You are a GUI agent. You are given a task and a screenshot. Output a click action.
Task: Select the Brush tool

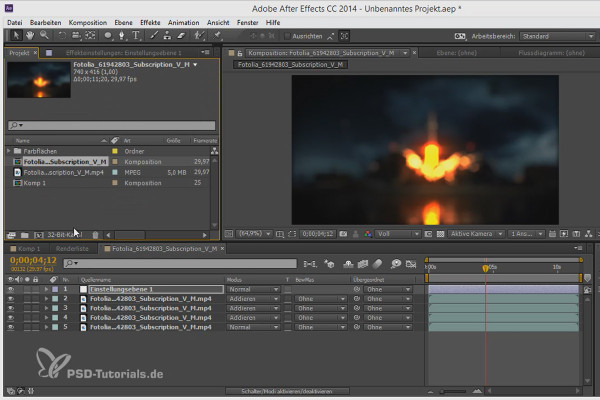click(154, 36)
